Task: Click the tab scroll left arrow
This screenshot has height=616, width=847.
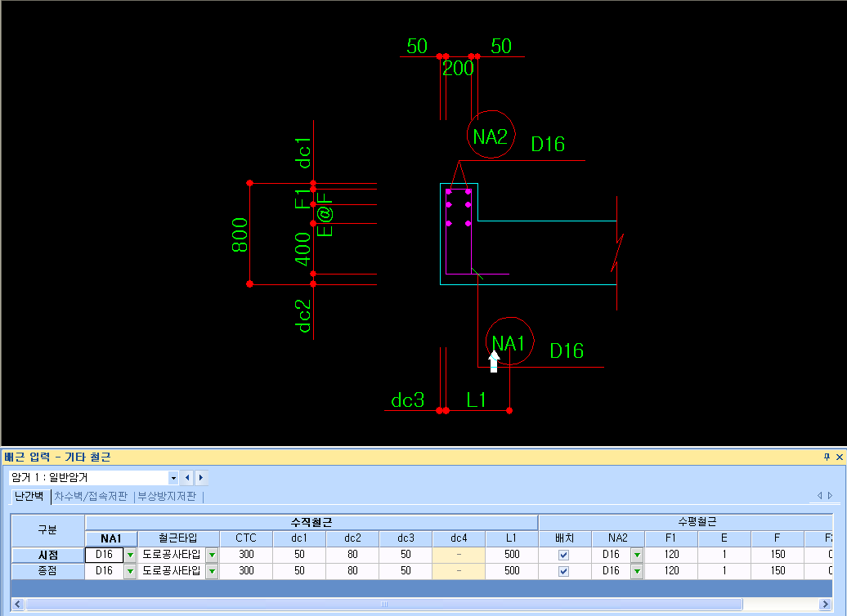Action: pos(819,495)
